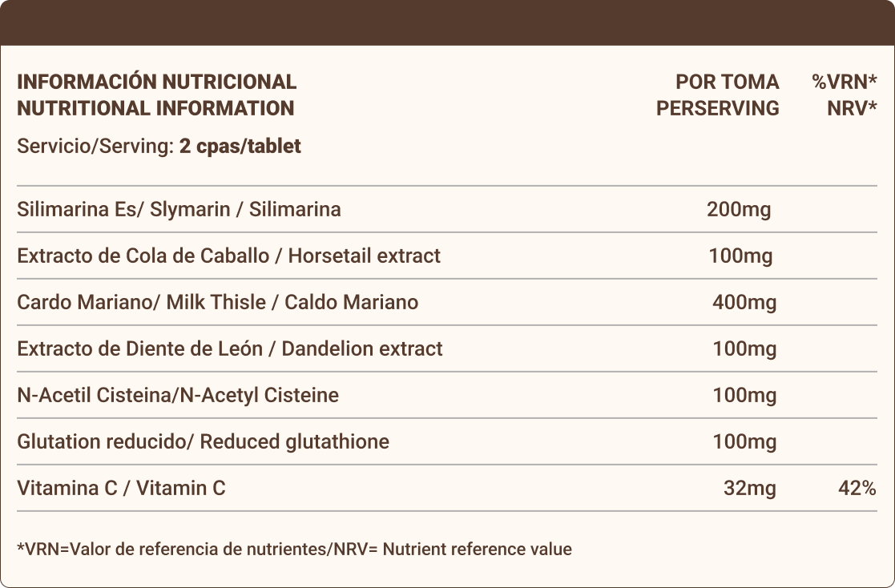Select the Cardo Mariano / Milk Thisle row

(x=447, y=302)
